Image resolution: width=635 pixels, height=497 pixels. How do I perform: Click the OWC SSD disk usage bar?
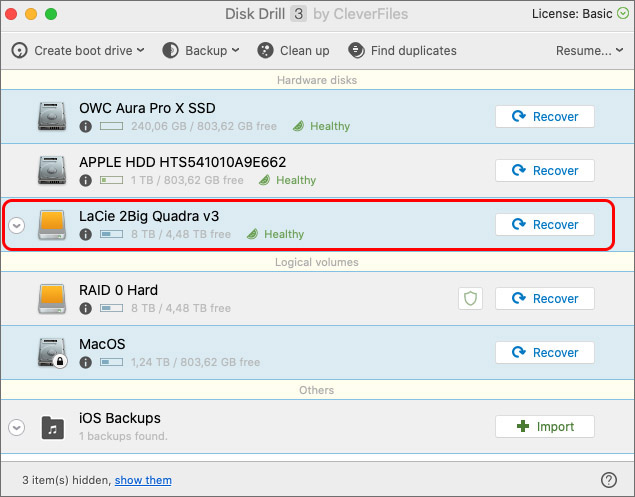111,126
